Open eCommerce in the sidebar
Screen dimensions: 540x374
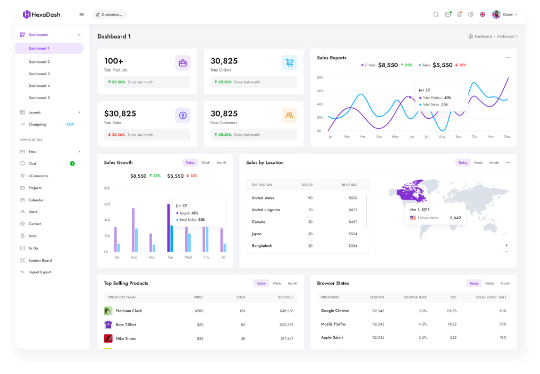coord(38,176)
